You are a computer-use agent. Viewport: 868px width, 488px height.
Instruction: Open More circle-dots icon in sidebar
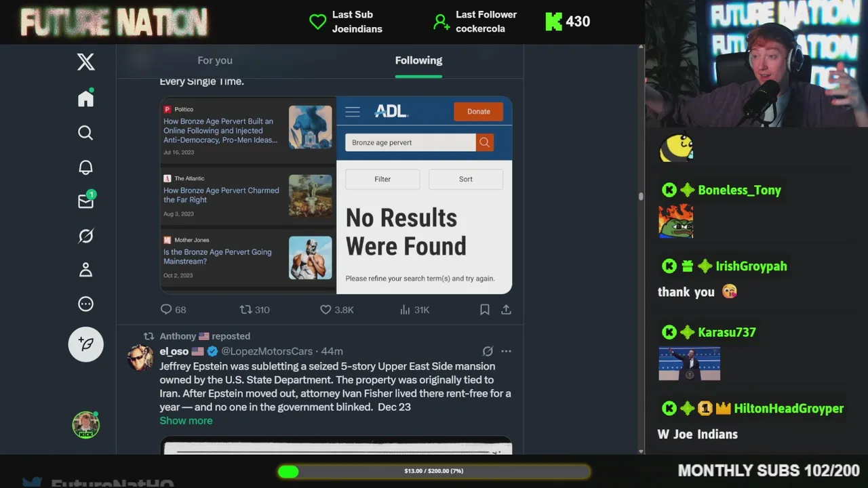point(85,304)
